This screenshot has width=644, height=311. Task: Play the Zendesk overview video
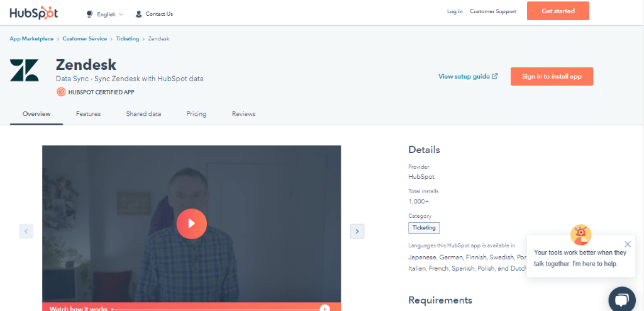191,223
